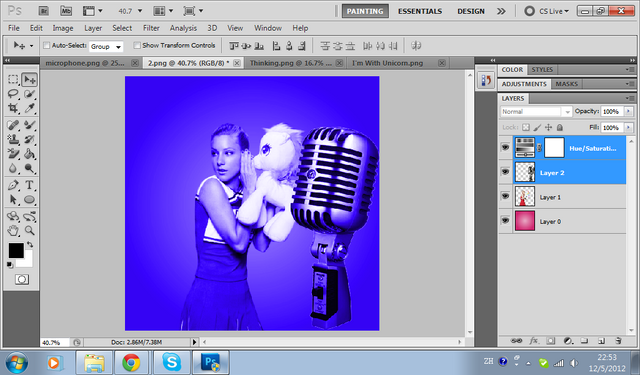Enable the Auto-Select checkbox

[47, 45]
